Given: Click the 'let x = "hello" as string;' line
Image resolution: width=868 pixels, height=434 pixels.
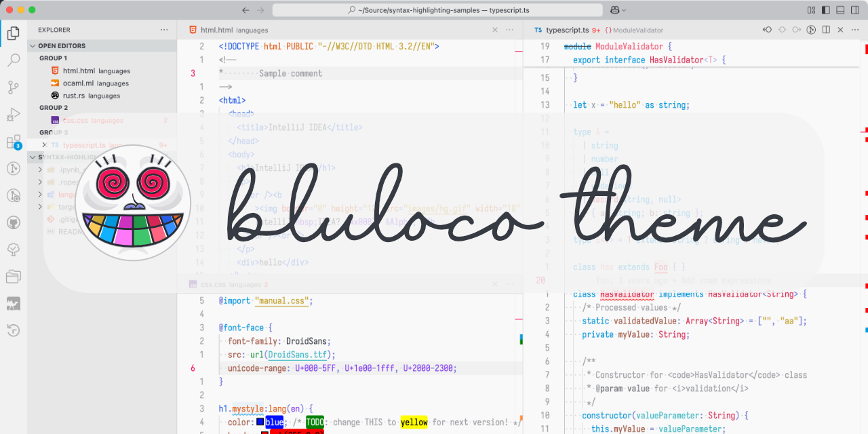Looking at the screenshot, I should [631, 105].
